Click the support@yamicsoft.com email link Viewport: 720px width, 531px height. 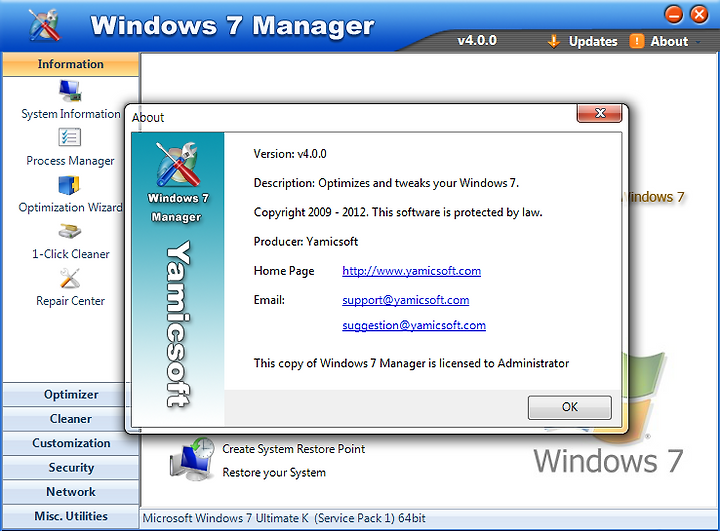point(405,300)
